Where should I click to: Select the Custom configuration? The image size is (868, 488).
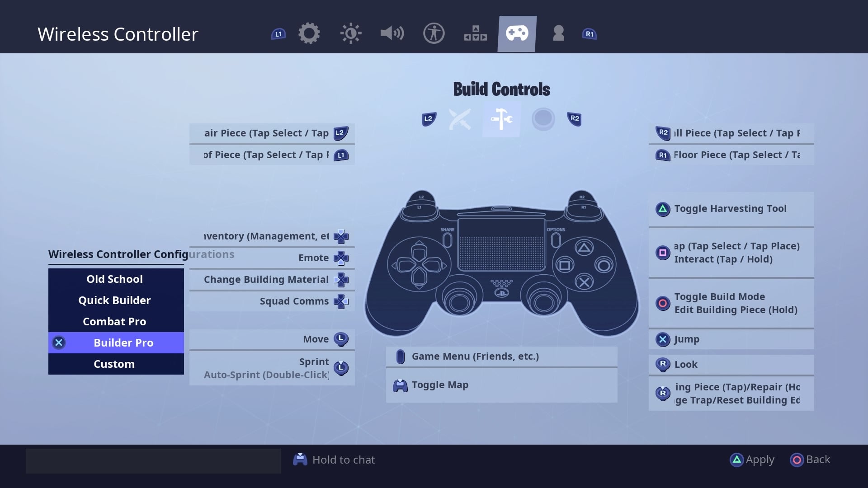click(114, 363)
